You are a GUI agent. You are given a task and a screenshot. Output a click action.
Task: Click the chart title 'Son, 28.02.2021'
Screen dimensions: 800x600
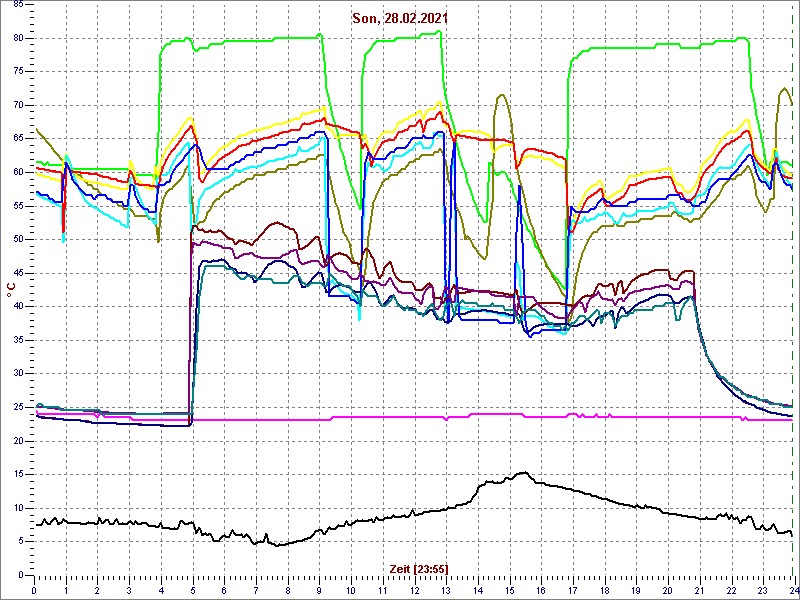tap(400, 18)
